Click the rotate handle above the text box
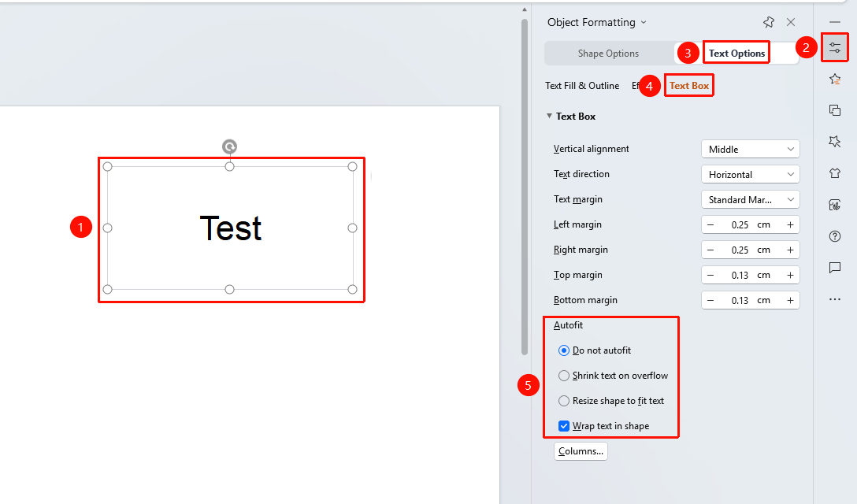 point(229,146)
